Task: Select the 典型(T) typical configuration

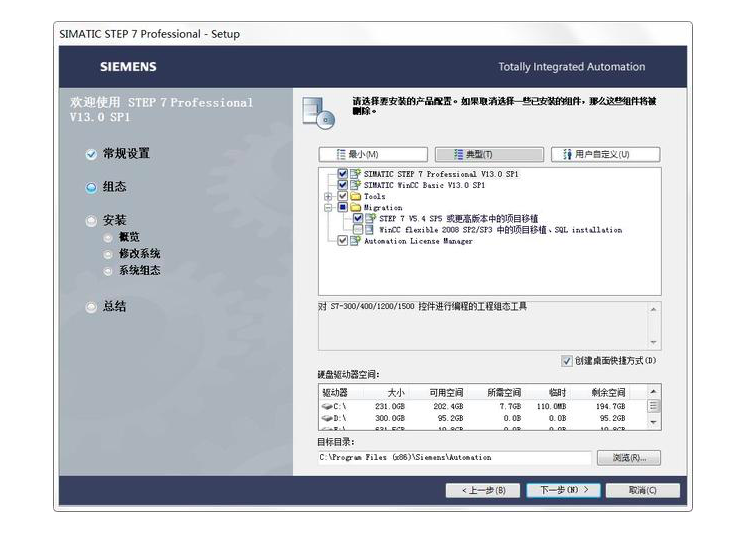Action: click(x=489, y=154)
